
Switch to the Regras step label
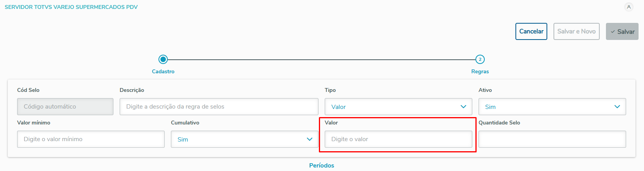480,71
